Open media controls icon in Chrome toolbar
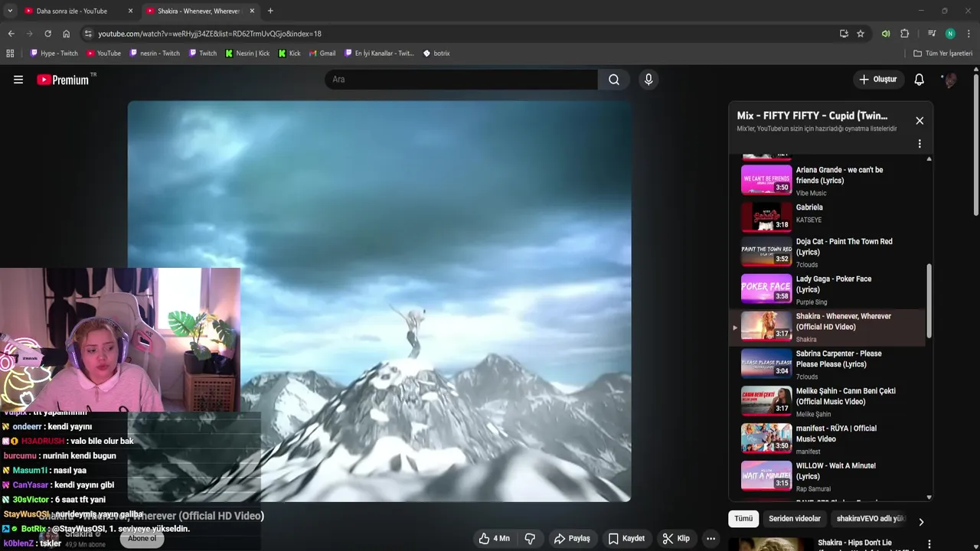This screenshot has height=551, width=980. pos(932,34)
